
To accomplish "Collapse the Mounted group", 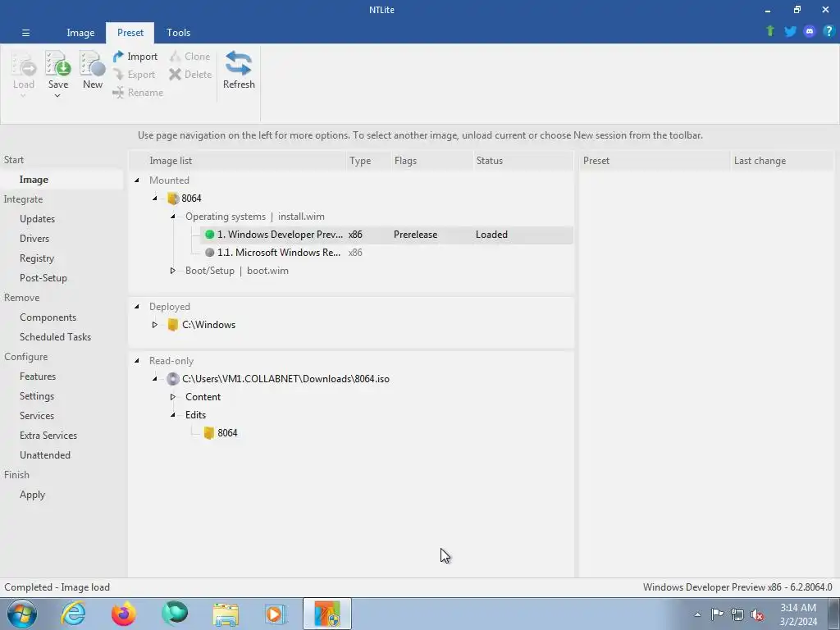I will click(x=137, y=180).
